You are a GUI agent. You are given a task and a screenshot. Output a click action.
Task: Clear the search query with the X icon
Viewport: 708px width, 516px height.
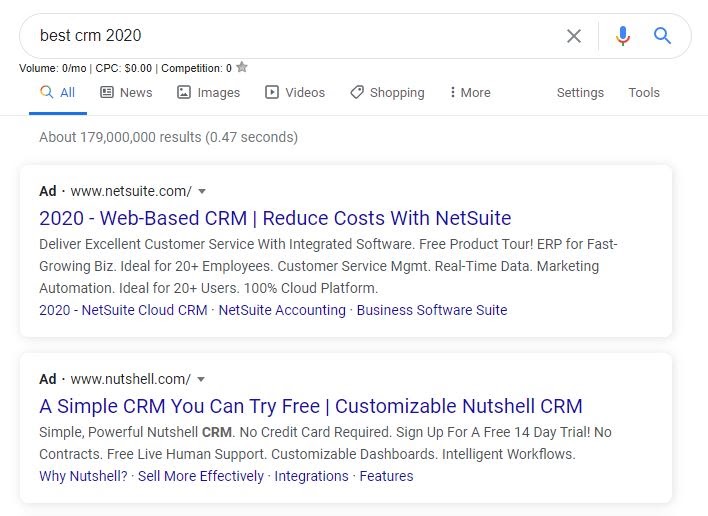(574, 36)
